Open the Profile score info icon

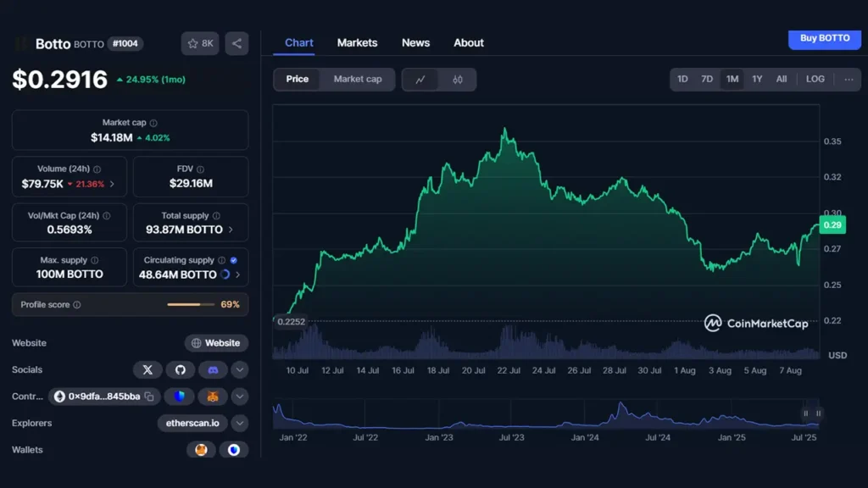click(x=77, y=305)
